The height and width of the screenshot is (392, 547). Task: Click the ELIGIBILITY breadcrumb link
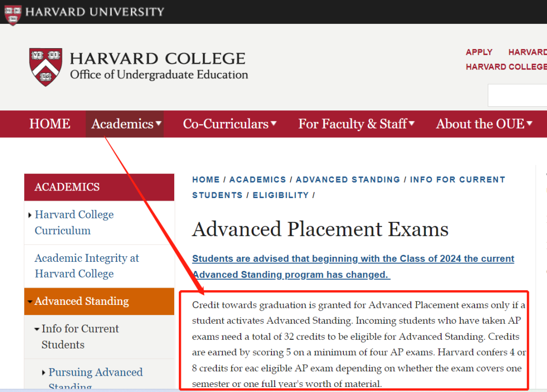[281, 195]
